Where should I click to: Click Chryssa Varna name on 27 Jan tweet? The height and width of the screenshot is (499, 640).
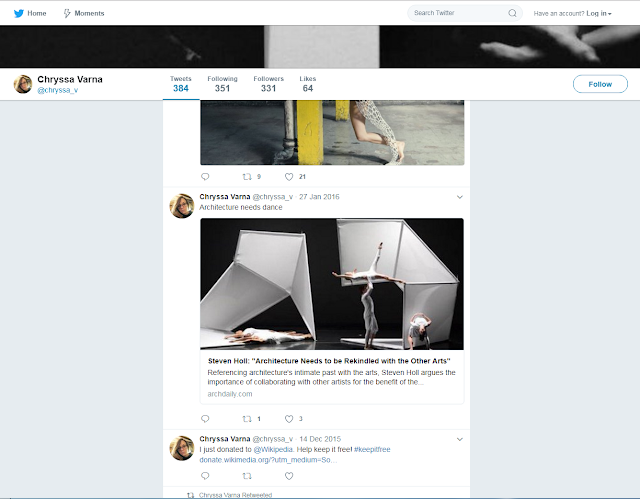[224, 197]
